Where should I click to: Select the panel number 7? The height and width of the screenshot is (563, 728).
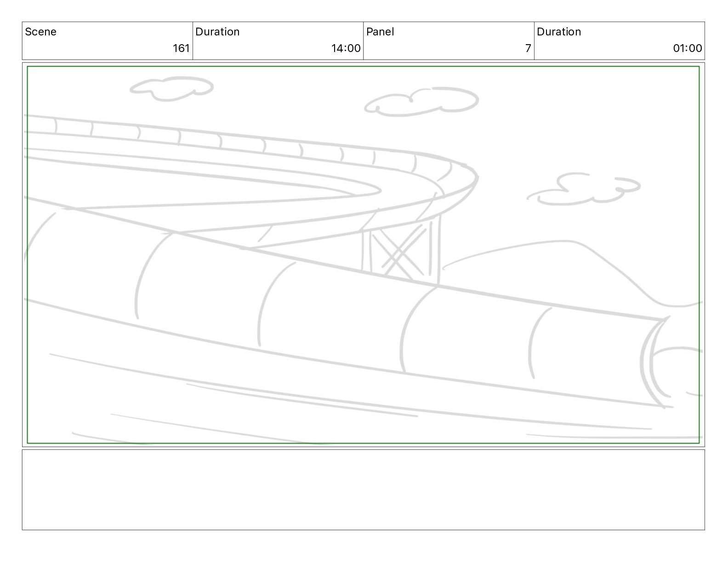tap(528, 48)
